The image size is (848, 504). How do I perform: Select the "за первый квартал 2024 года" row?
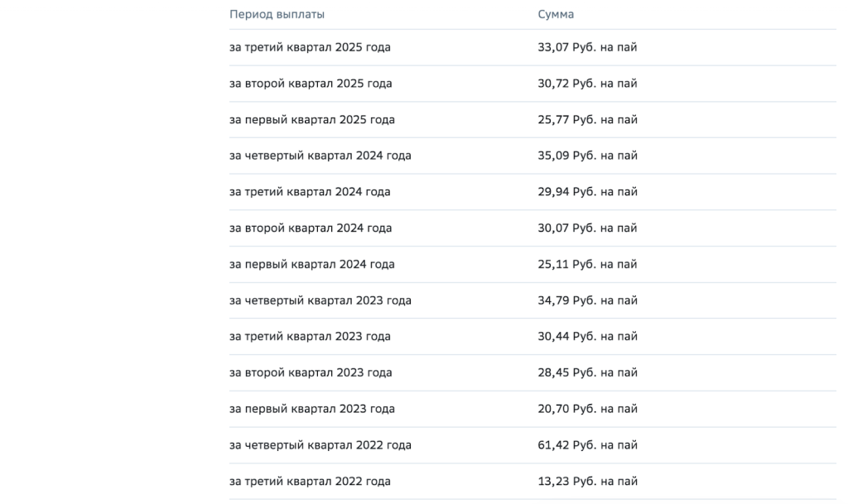tap(311, 265)
